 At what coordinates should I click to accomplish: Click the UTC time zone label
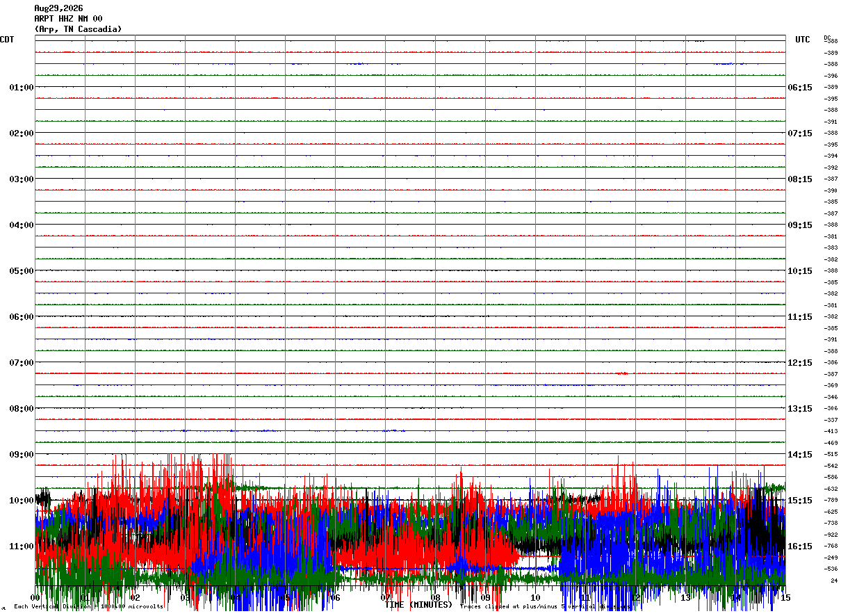(x=803, y=40)
